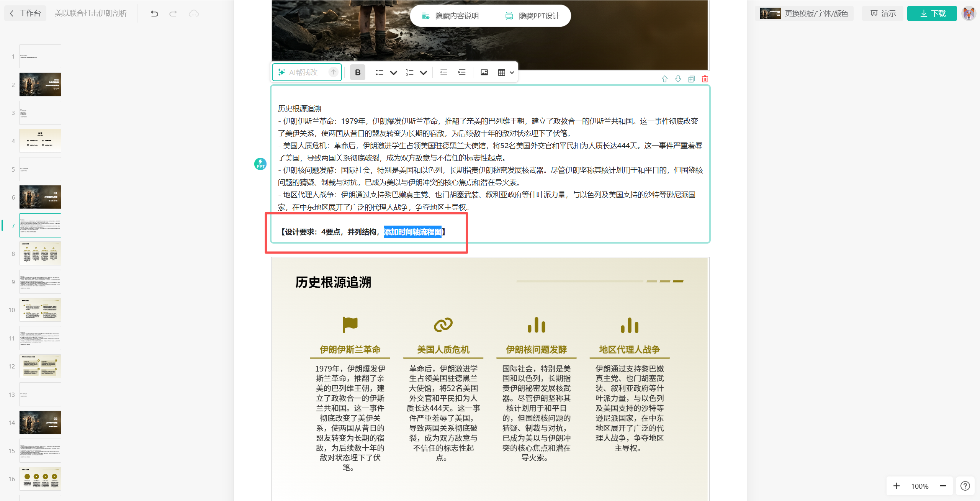Toggle 隐藏内容说明 visibility
The height and width of the screenshot is (501, 980).
click(450, 16)
